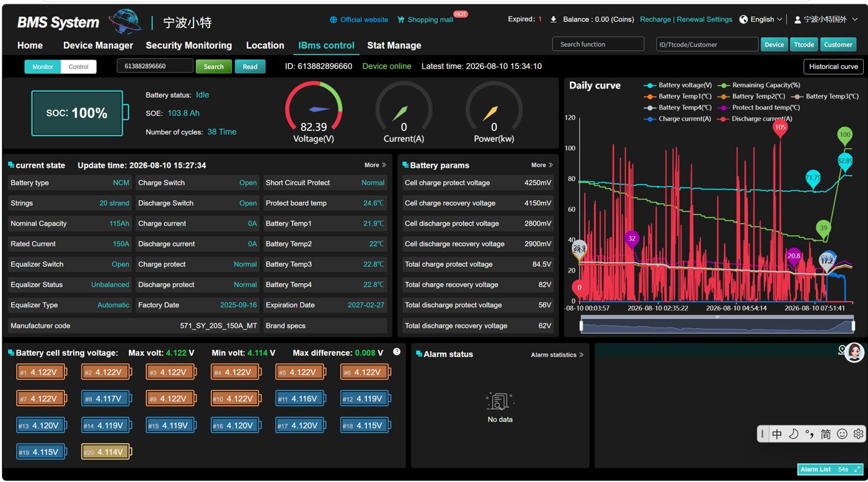
Task: Click the chart zoom slider right handle
Action: point(854,325)
